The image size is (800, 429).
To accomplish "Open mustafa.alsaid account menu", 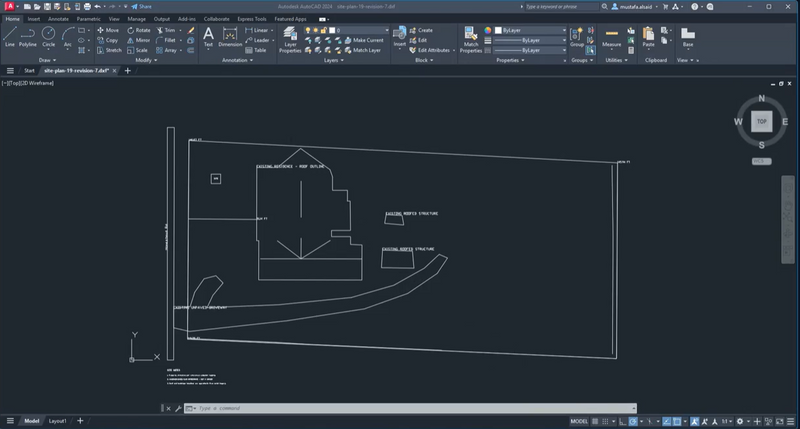I will (x=635, y=7).
